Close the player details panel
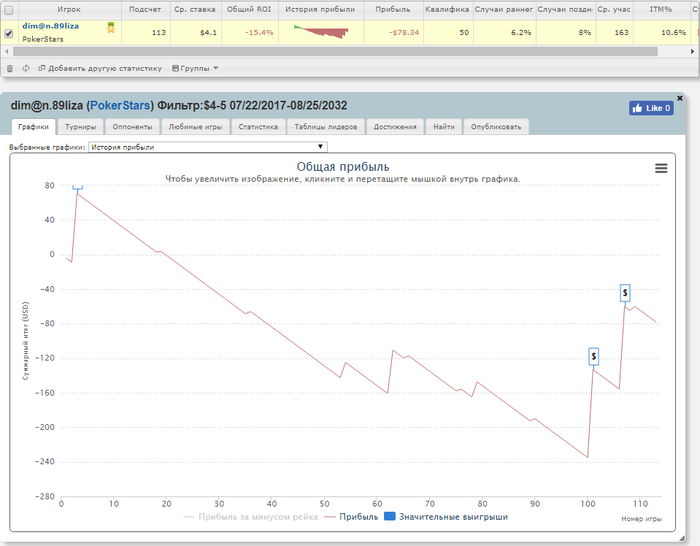Viewport: 700px width, 546px height. pos(680,98)
